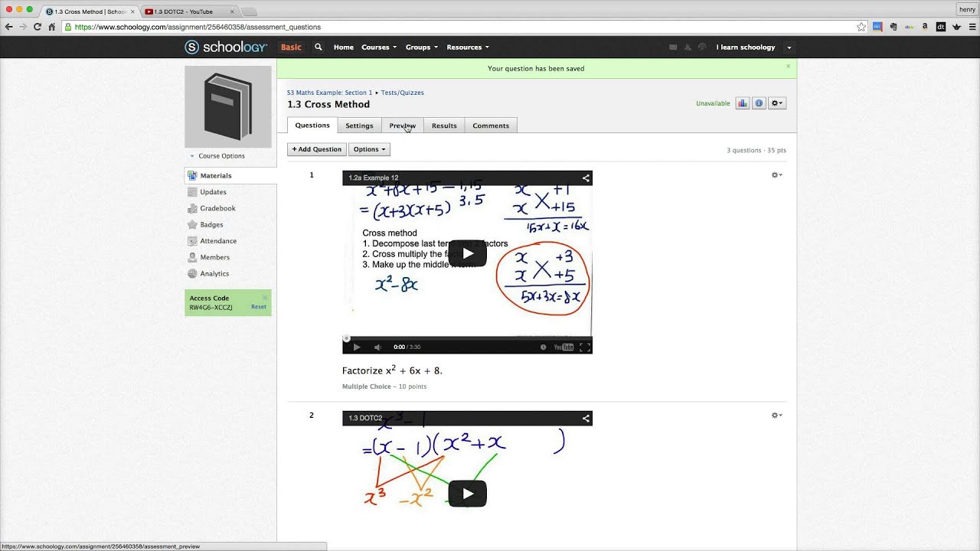Image resolution: width=980 pixels, height=551 pixels.
Task: Share the 1.2a Example 12 video
Action: click(586, 178)
